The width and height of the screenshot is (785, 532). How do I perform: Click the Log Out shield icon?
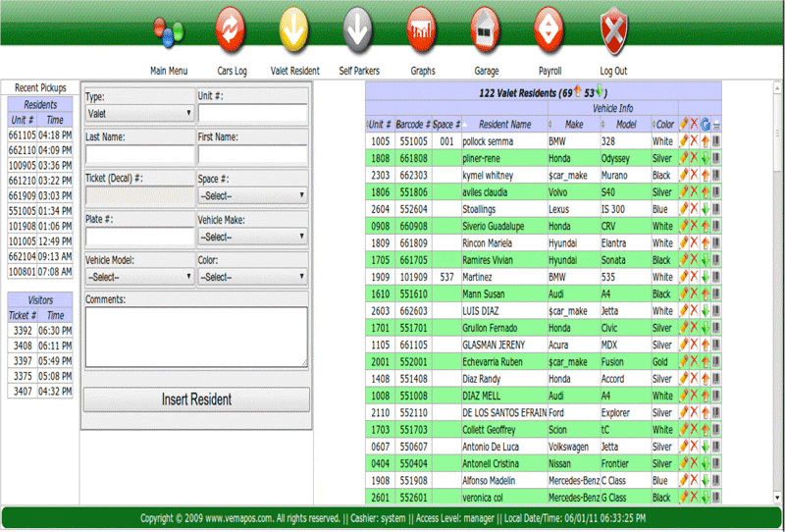point(613,29)
